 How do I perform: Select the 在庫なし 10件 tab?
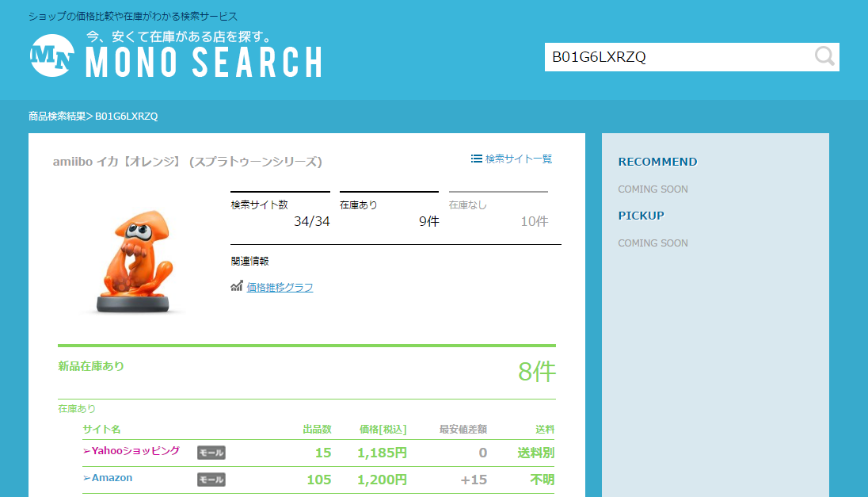(498, 211)
